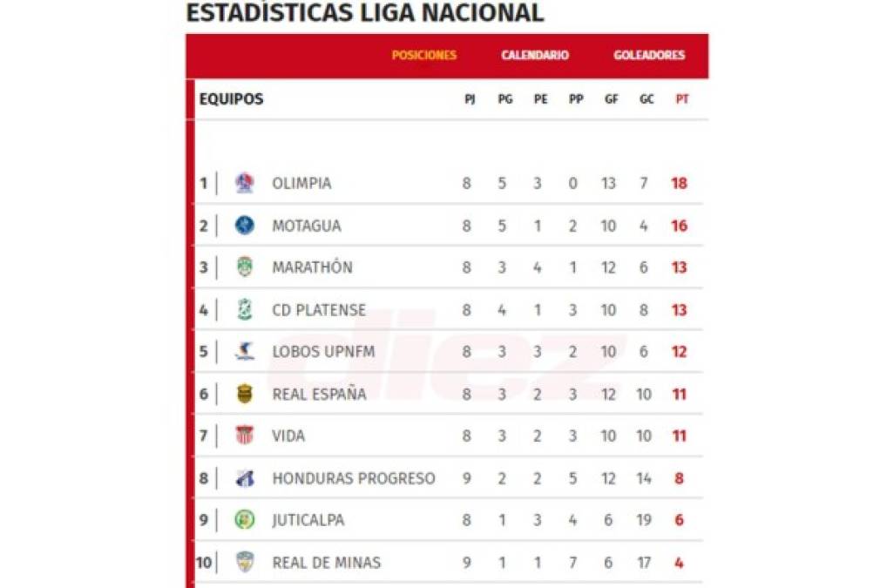
Task: Click the MOTAGUA team name
Action: (307, 225)
